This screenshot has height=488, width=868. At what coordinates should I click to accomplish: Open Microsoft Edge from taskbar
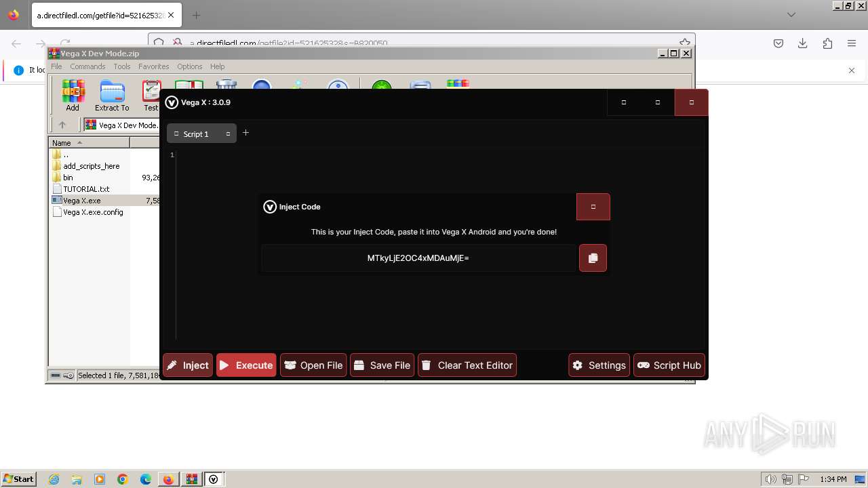click(146, 479)
